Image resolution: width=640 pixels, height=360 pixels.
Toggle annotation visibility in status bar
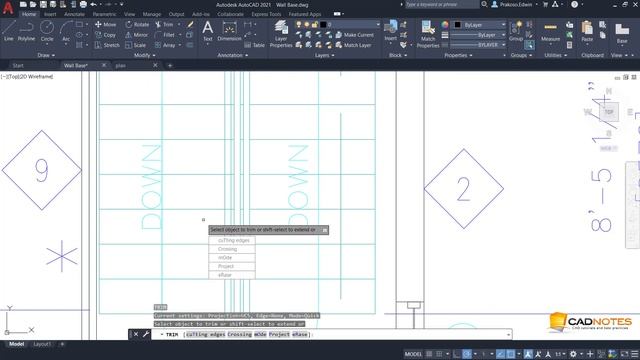(528, 354)
